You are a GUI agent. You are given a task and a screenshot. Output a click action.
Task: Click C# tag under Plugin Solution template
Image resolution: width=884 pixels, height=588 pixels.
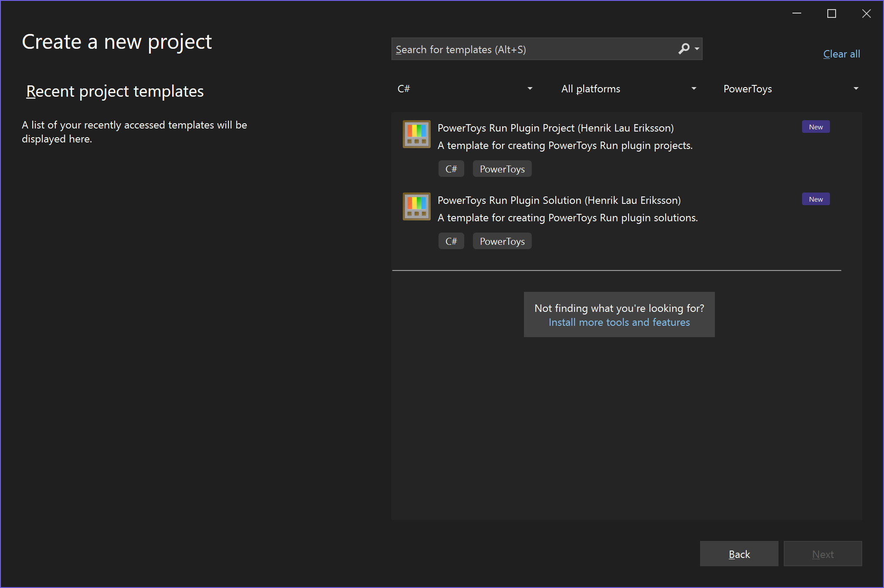(451, 241)
